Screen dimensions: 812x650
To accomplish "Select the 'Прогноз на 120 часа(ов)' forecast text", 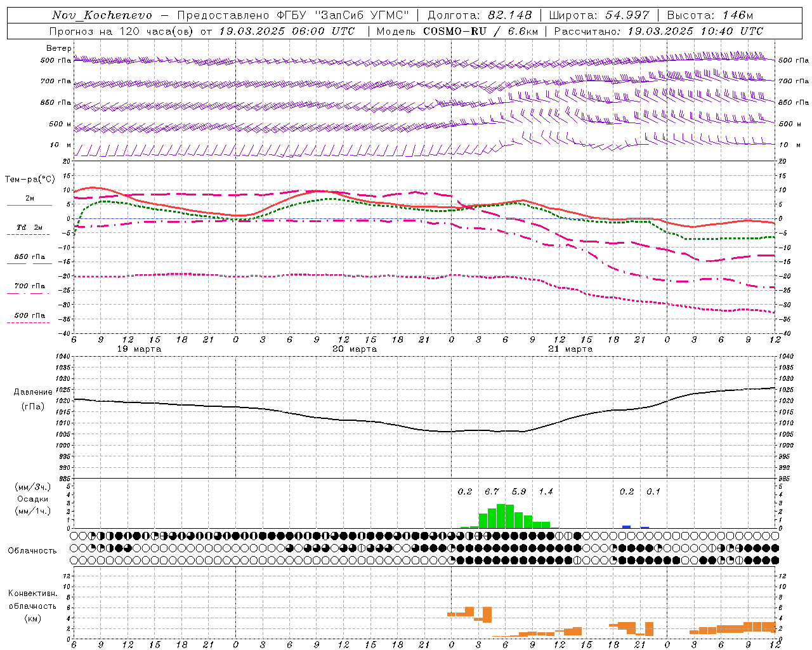I will coord(122,31).
